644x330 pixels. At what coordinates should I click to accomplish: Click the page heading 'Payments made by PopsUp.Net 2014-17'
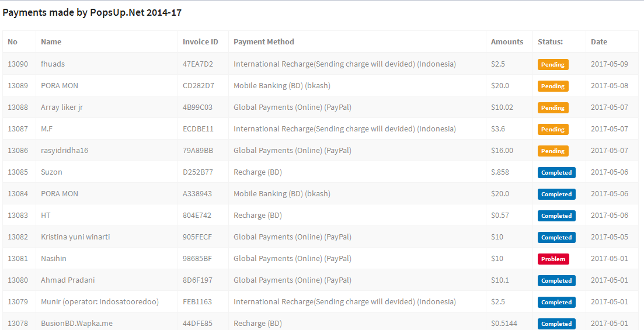(92, 13)
